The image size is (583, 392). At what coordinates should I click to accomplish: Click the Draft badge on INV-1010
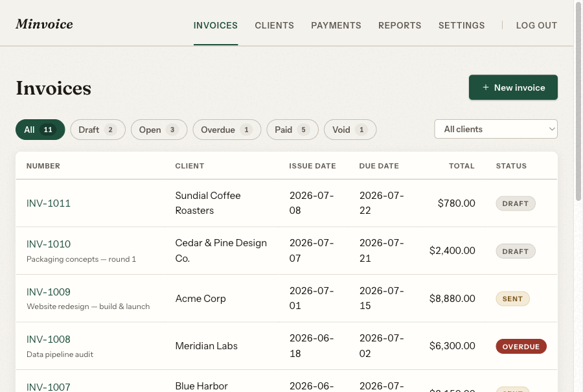click(516, 251)
